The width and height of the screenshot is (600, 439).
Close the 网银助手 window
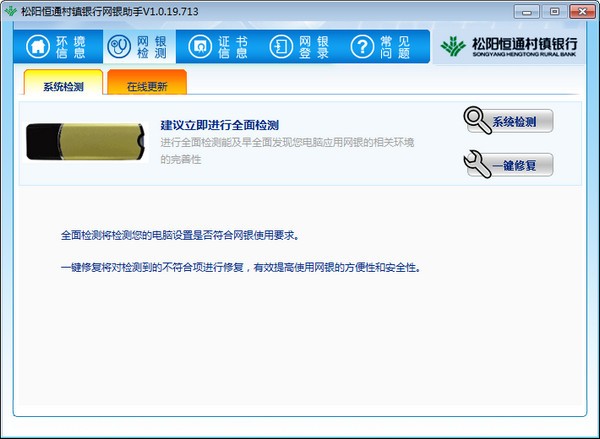[x=582, y=11]
